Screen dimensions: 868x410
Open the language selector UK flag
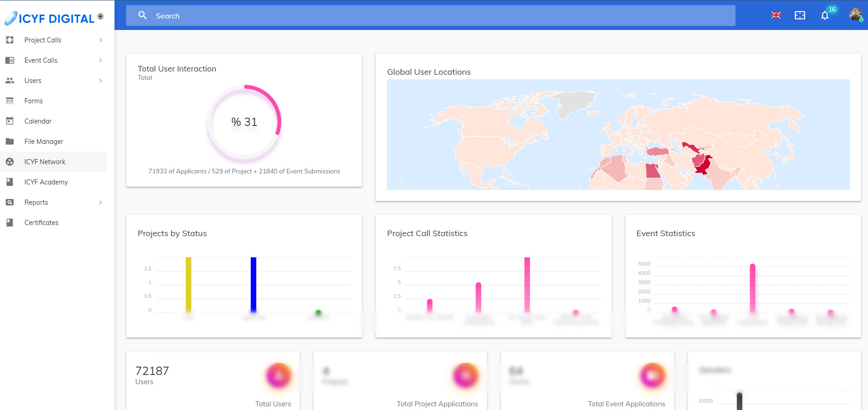[x=776, y=15]
